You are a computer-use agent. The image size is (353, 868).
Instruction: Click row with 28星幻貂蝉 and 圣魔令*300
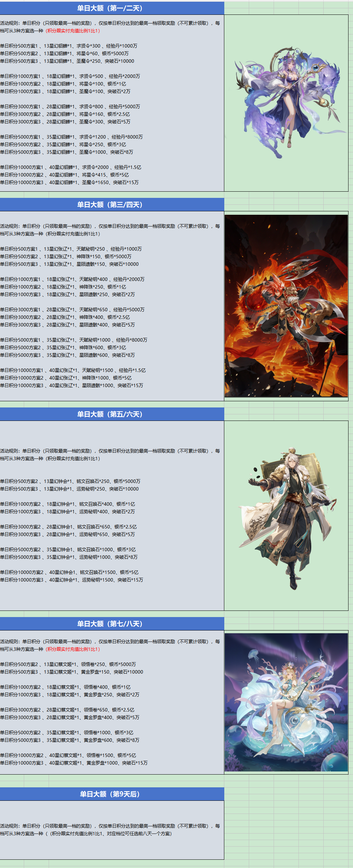tap(65, 122)
